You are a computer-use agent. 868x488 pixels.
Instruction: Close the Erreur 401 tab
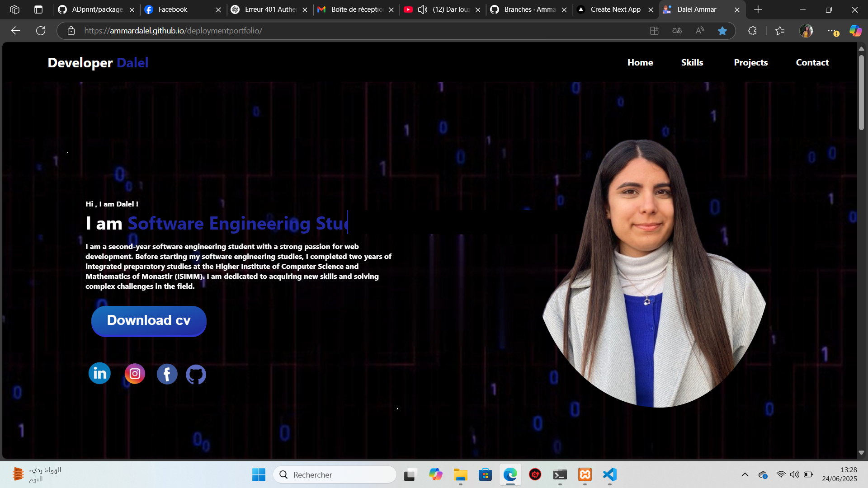point(305,9)
